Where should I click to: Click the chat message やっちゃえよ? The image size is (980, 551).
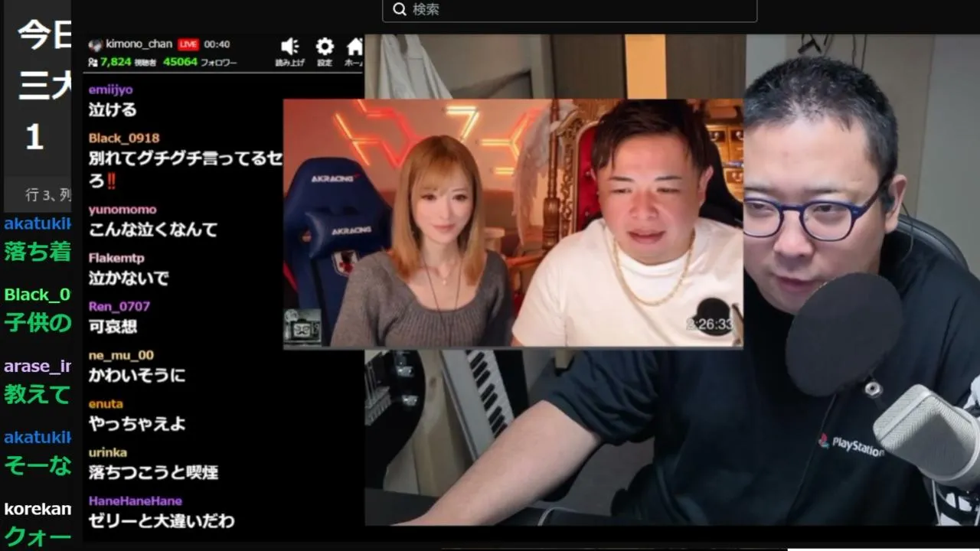coord(137,423)
